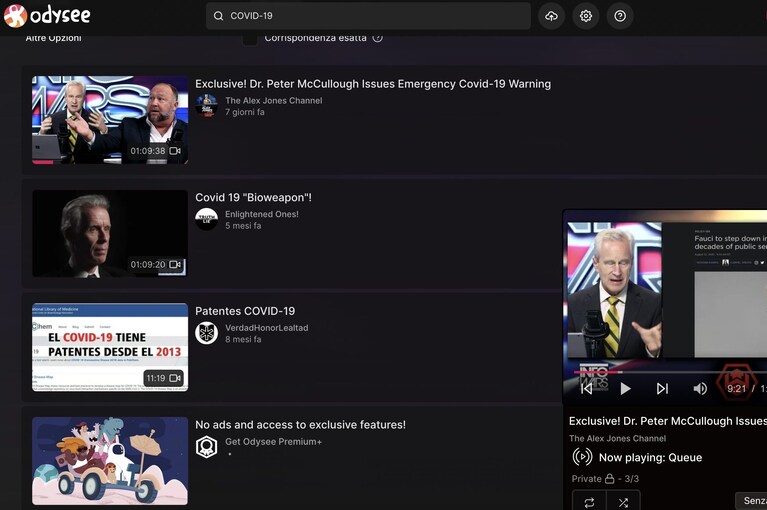Open the help question mark icon
767x510 pixels.
point(620,16)
